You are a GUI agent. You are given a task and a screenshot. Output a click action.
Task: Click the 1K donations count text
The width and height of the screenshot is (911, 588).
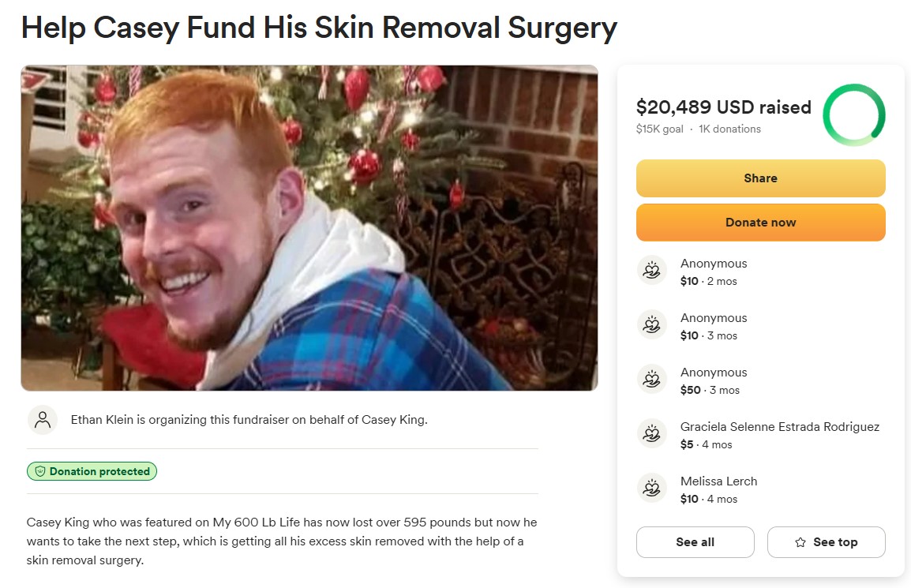point(729,129)
